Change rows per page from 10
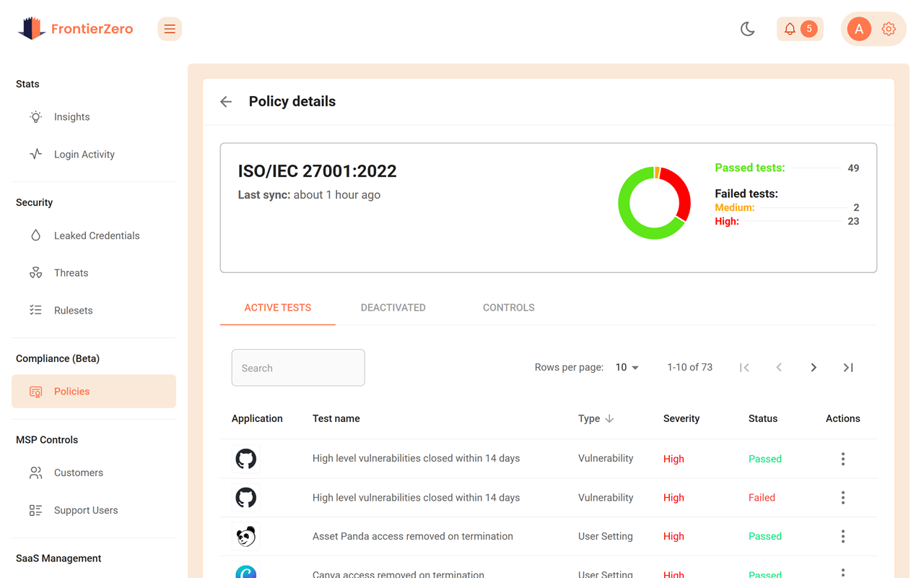This screenshot has height=578, width=924. (627, 367)
